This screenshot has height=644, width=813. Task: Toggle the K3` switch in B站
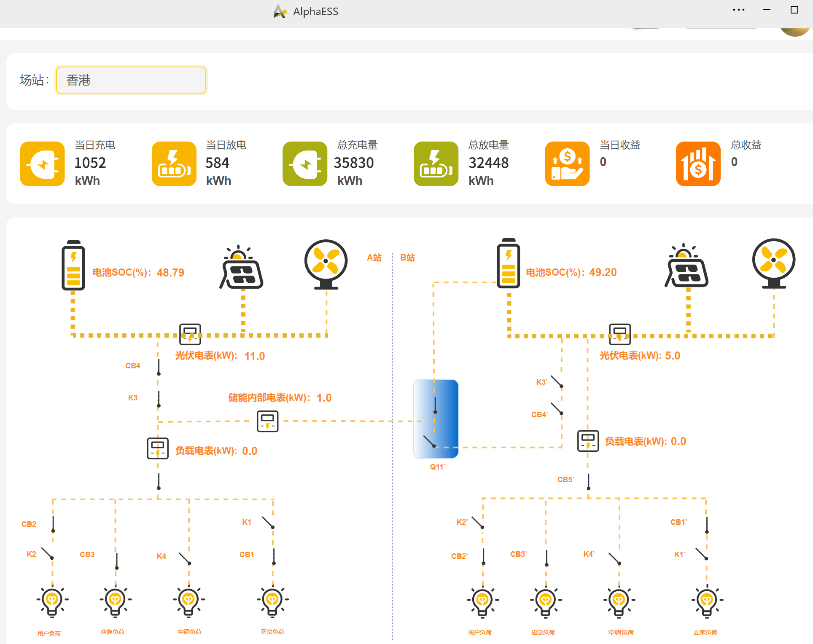[557, 382]
